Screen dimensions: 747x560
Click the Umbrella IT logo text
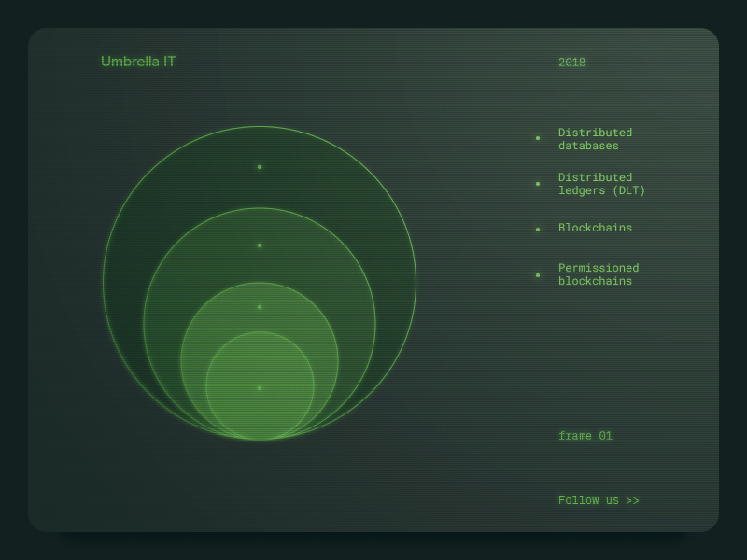pyautogui.click(x=138, y=62)
